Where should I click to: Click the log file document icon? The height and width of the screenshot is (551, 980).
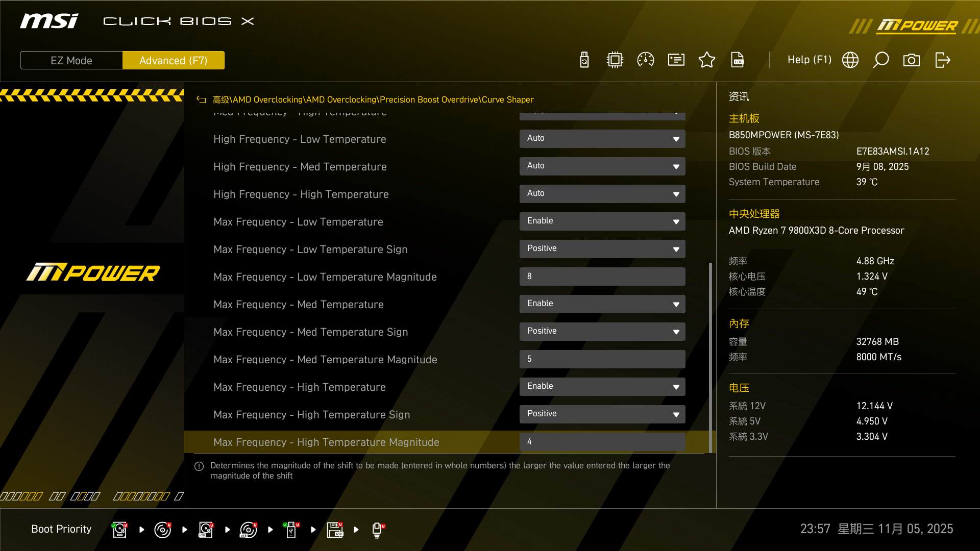click(738, 60)
